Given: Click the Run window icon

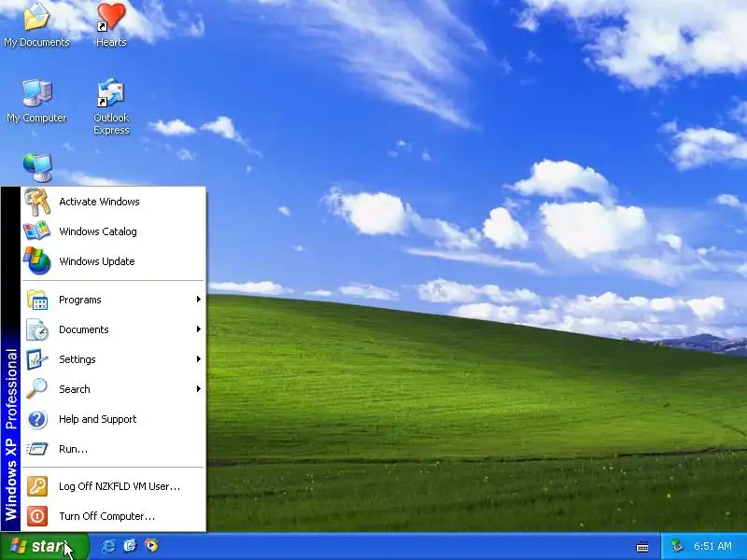Looking at the screenshot, I should pyautogui.click(x=37, y=449).
